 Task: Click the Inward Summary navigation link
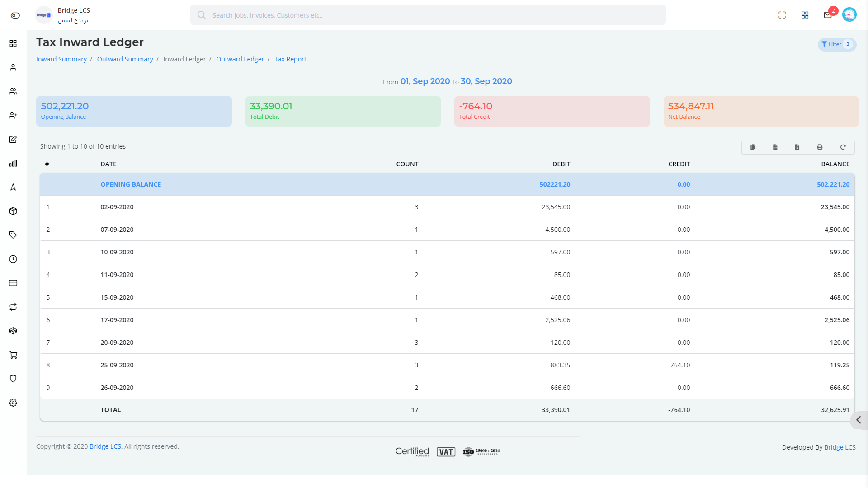pyautogui.click(x=61, y=58)
